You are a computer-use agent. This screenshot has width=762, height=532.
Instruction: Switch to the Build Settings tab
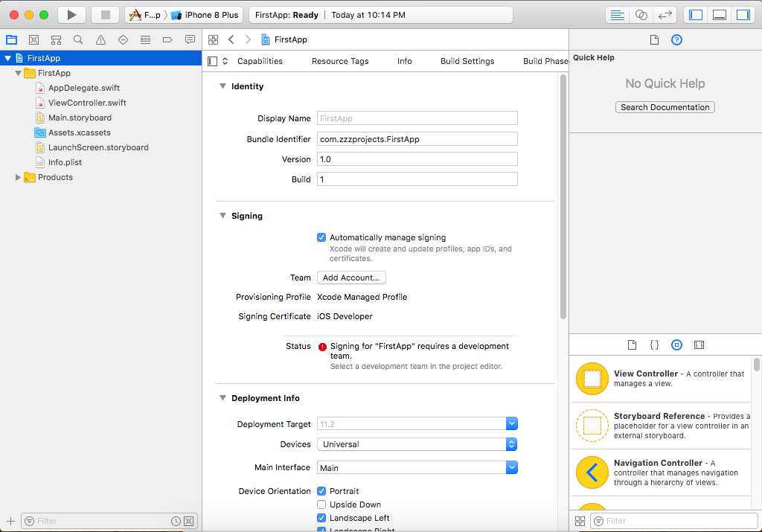pyautogui.click(x=467, y=61)
